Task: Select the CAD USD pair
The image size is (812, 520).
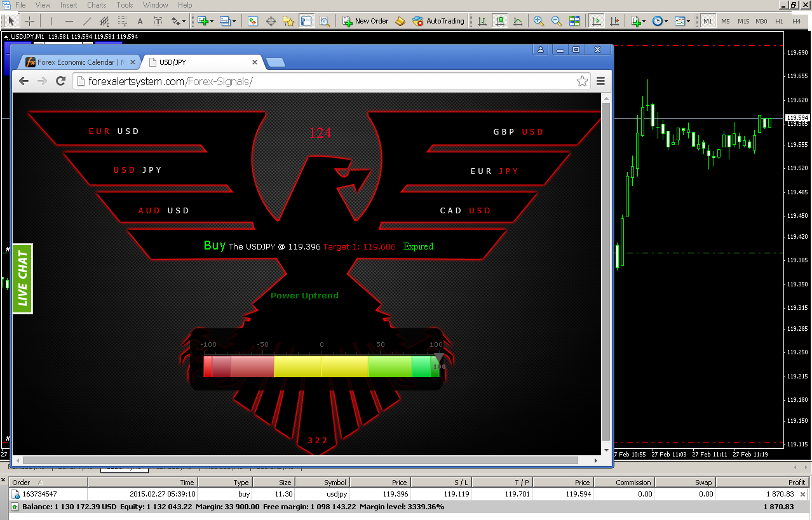Action: [466, 211]
